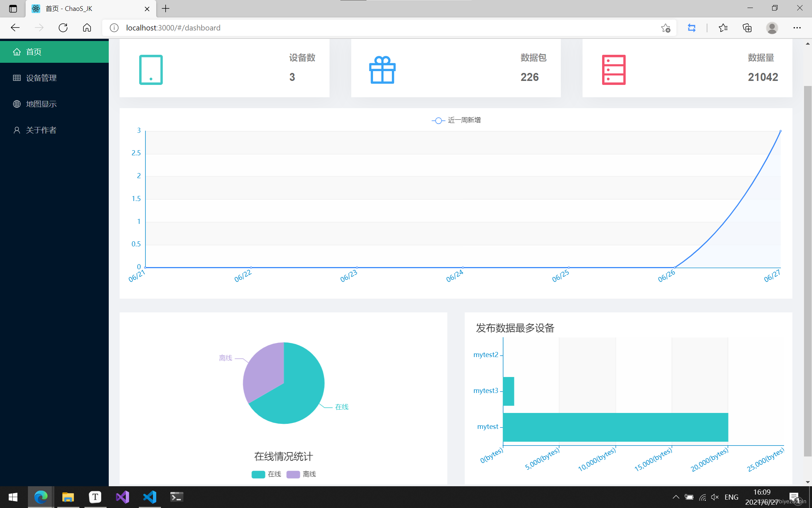Image resolution: width=812 pixels, height=508 pixels.
Task: Click the mytest bar in bar chart
Action: pos(615,427)
